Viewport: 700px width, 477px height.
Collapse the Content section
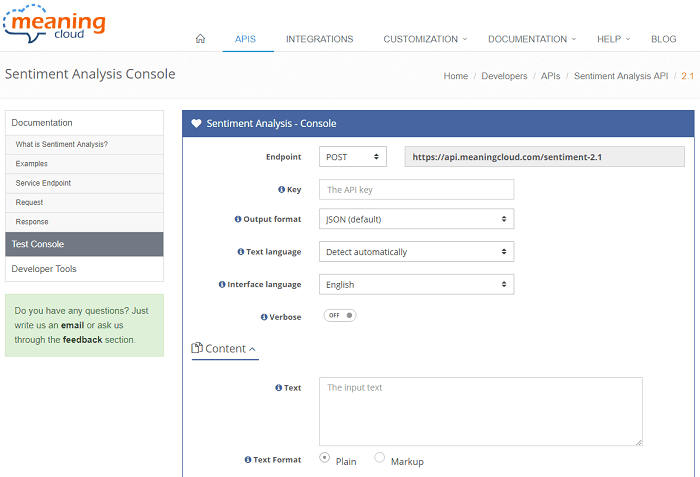tap(225, 348)
